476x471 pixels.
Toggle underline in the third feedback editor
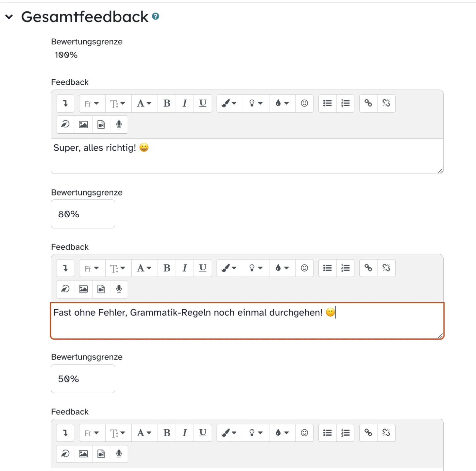click(x=203, y=433)
